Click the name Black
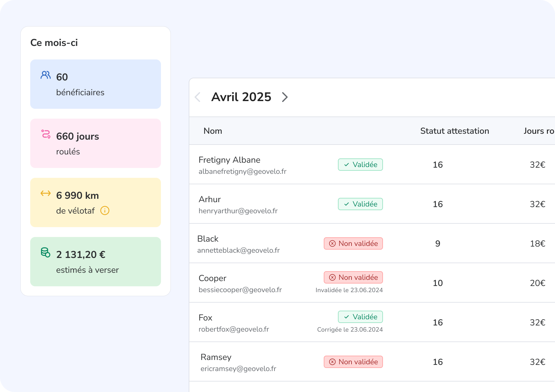555x392 pixels. click(x=208, y=239)
